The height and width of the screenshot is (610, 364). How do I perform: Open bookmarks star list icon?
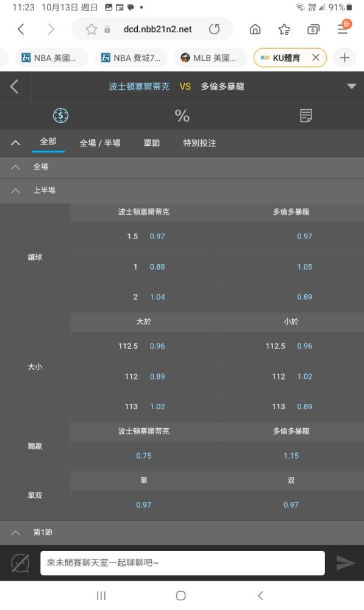(284, 29)
